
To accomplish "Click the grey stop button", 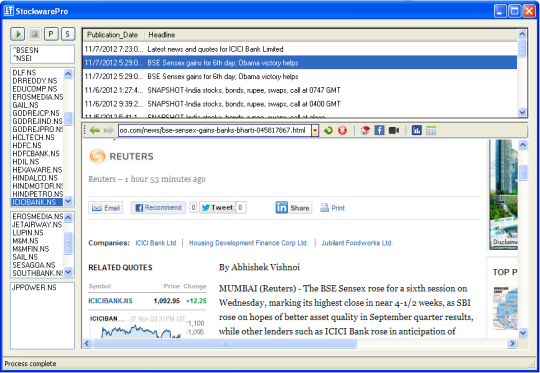I will (34, 34).
